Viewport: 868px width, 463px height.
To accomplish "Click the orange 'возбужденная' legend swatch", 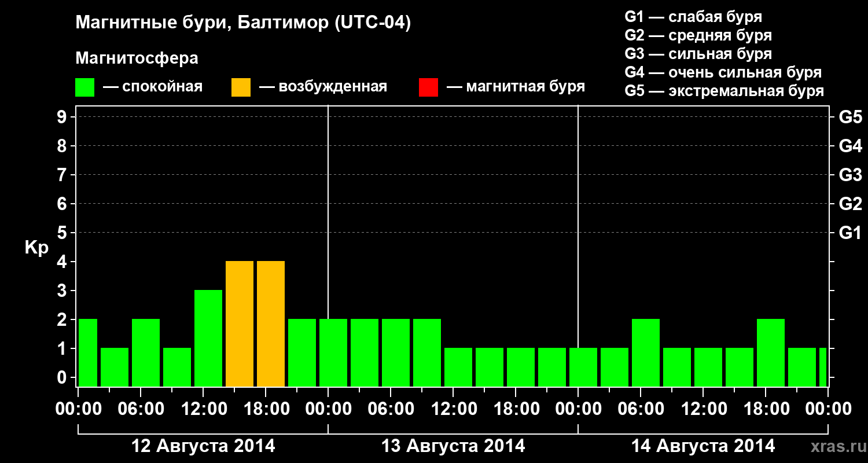I will tap(241, 87).
